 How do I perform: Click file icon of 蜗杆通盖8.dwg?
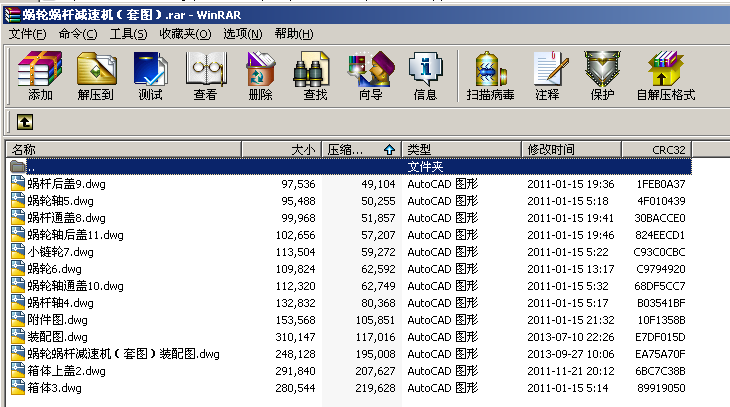(18, 217)
